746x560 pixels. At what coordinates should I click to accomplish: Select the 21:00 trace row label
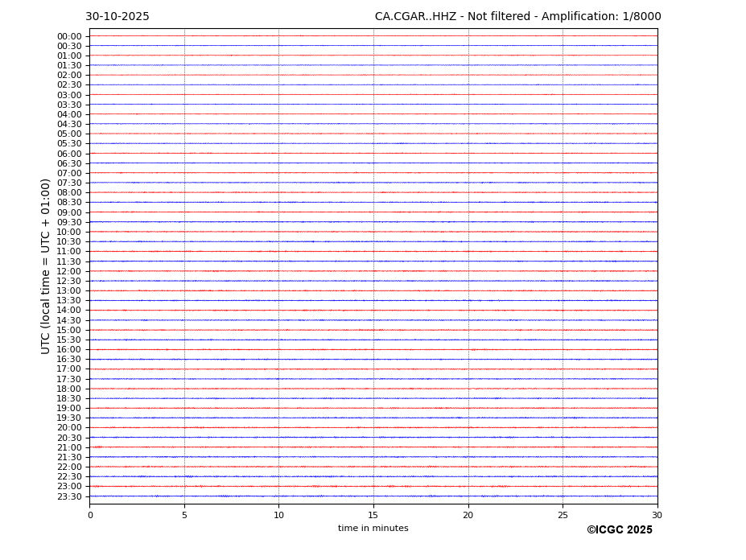click(x=69, y=447)
